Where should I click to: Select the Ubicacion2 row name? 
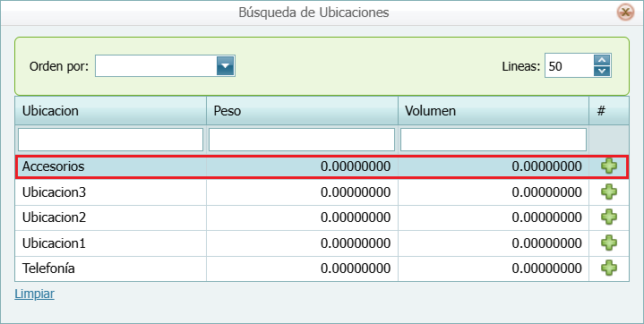point(54,217)
